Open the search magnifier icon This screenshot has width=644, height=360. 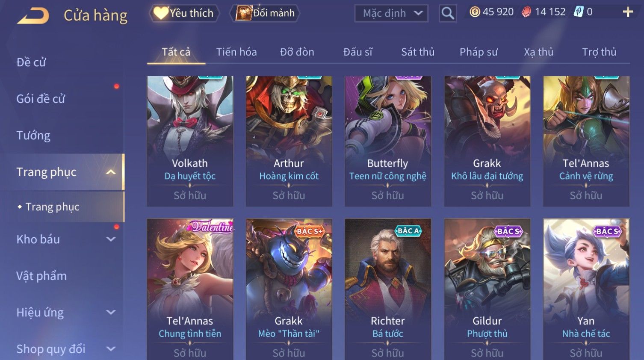point(448,13)
